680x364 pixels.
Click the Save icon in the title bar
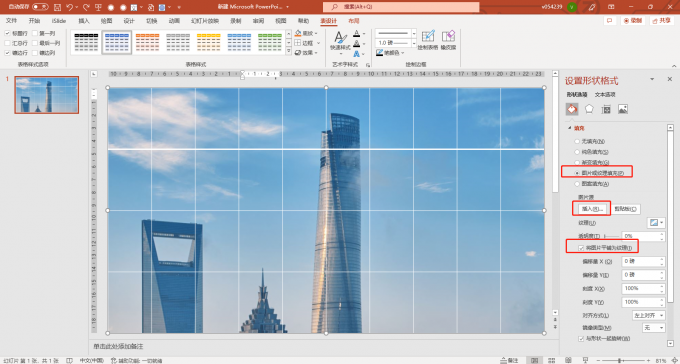58,7
